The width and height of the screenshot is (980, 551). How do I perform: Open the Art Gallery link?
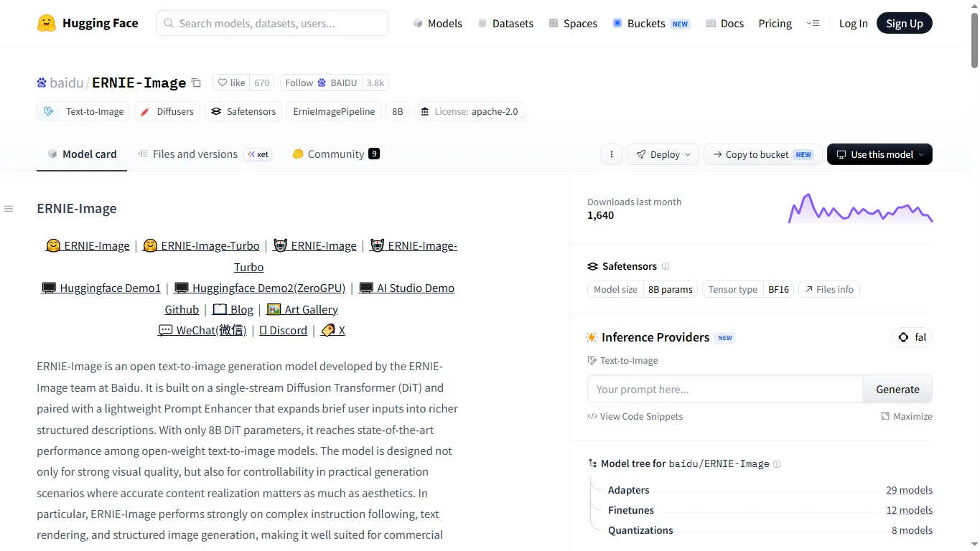click(x=302, y=309)
